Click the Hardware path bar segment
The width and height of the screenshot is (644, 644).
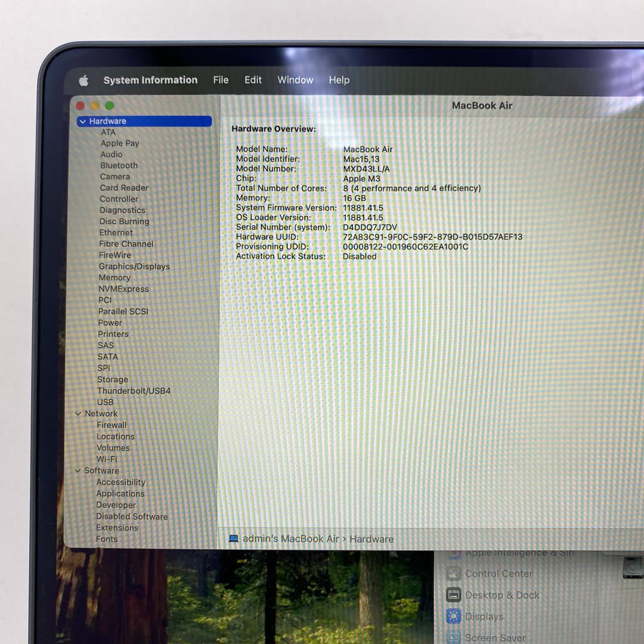coord(371,539)
